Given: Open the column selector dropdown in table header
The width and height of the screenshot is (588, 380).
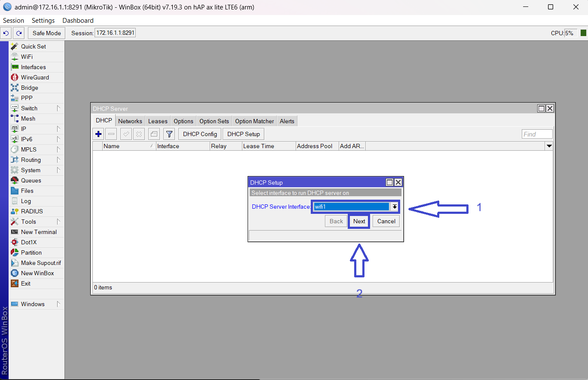Looking at the screenshot, I should pos(549,146).
